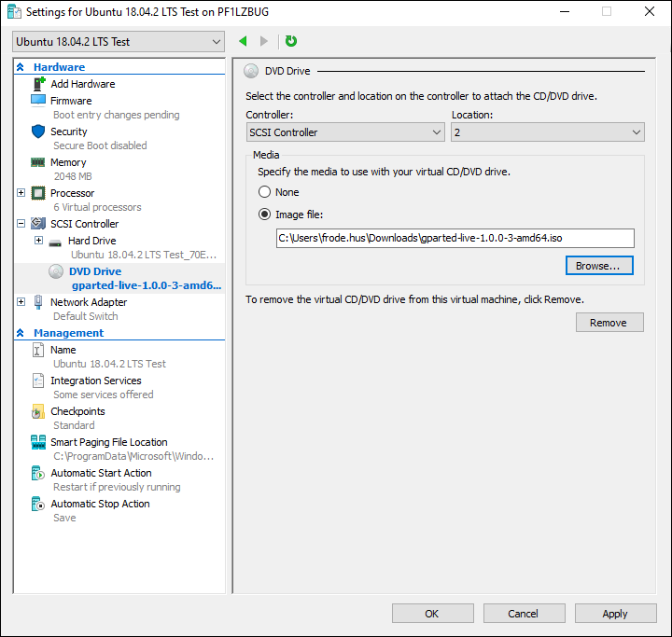The image size is (672, 637).
Task: Click the image file path field
Action: pyautogui.click(x=455, y=238)
